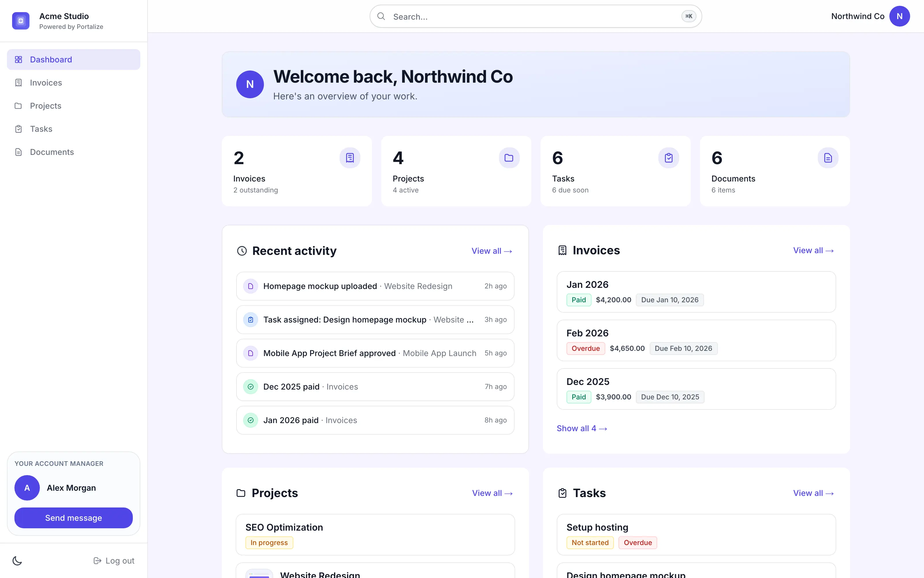Click task icon on Task assigned row
This screenshot has height=578, width=924.
[x=250, y=320]
